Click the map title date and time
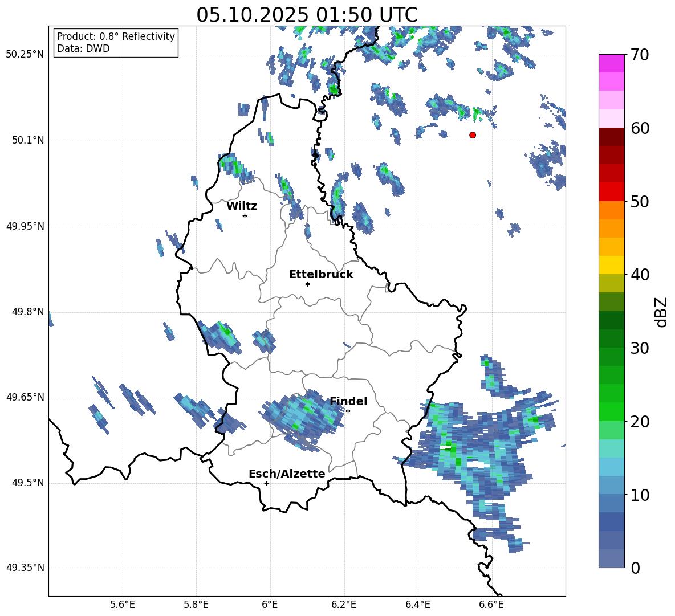This screenshot has height=616, width=675. click(x=307, y=15)
